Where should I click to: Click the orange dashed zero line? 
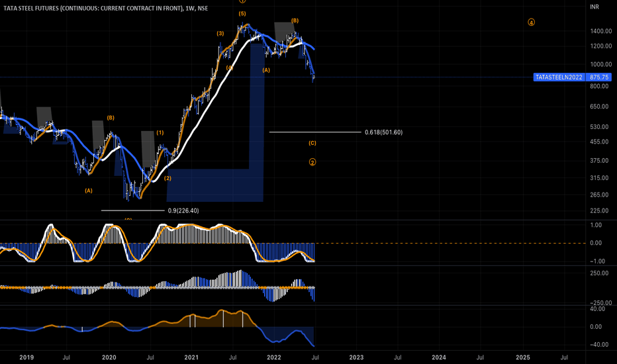451,243
